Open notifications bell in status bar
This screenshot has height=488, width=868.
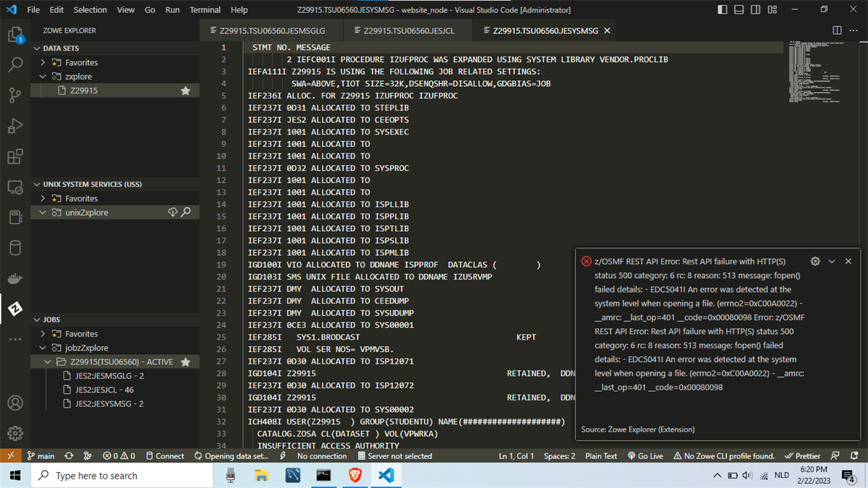855,456
